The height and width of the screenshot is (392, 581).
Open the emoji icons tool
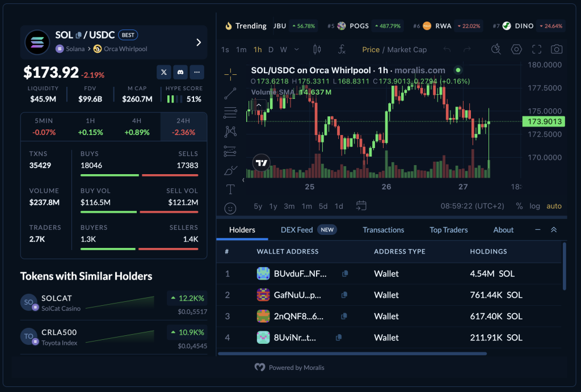coord(230,209)
